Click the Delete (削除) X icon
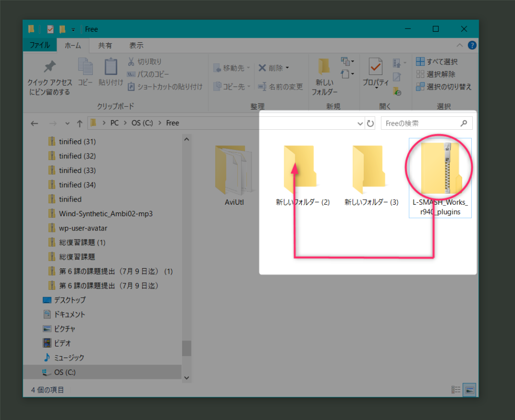This screenshot has width=515, height=420. [262, 68]
